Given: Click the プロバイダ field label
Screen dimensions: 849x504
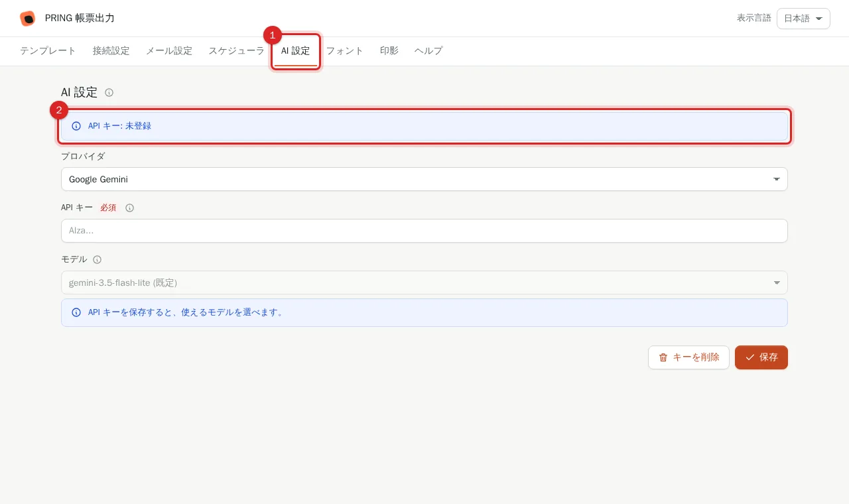Looking at the screenshot, I should (x=83, y=157).
